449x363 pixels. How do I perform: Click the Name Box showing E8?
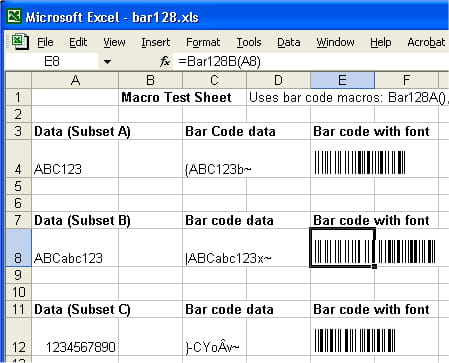tap(52, 61)
